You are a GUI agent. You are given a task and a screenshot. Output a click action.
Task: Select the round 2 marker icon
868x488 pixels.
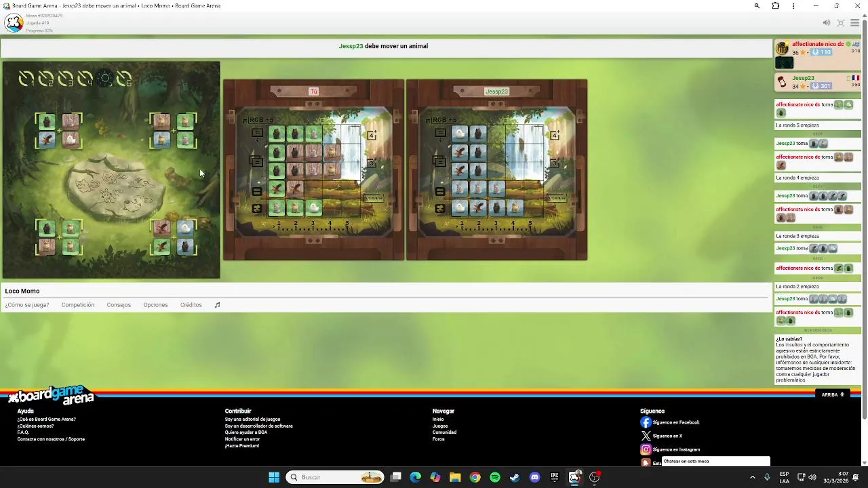tap(46, 79)
